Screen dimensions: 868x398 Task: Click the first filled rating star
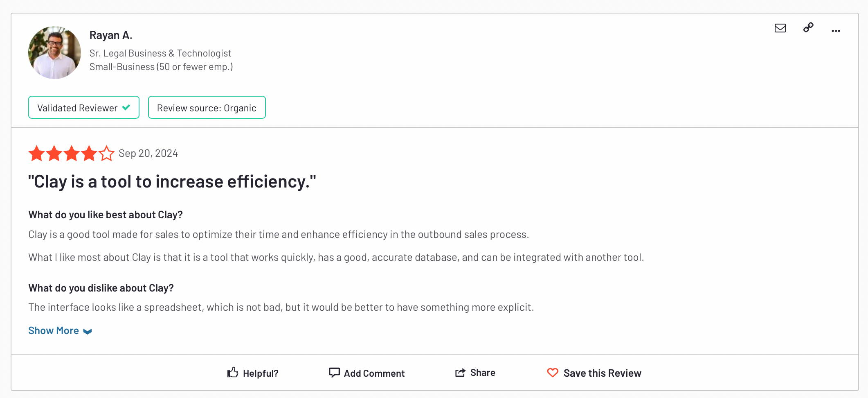click(36, 154)
